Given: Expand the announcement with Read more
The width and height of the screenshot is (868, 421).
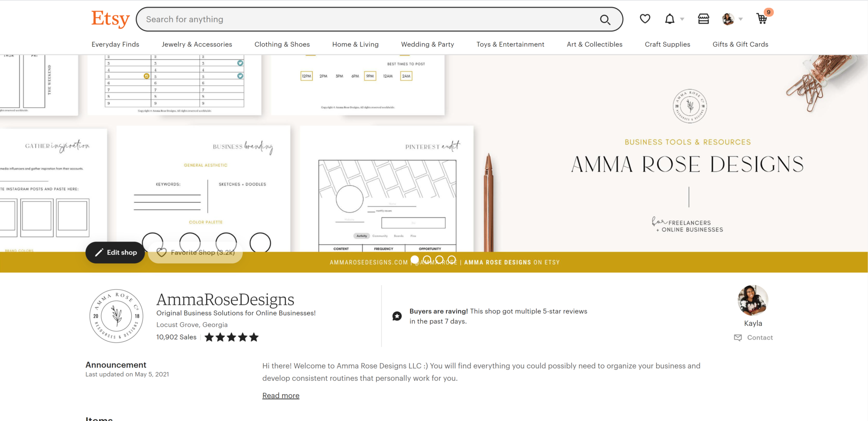Looking at the screenshot, I should pos(281,395).
